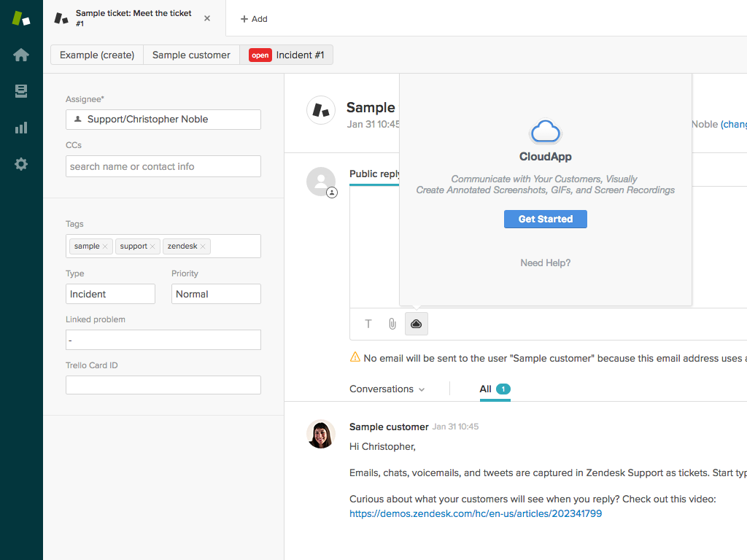Open the Reporting icon in the sidebar

(x=20, y=128)
